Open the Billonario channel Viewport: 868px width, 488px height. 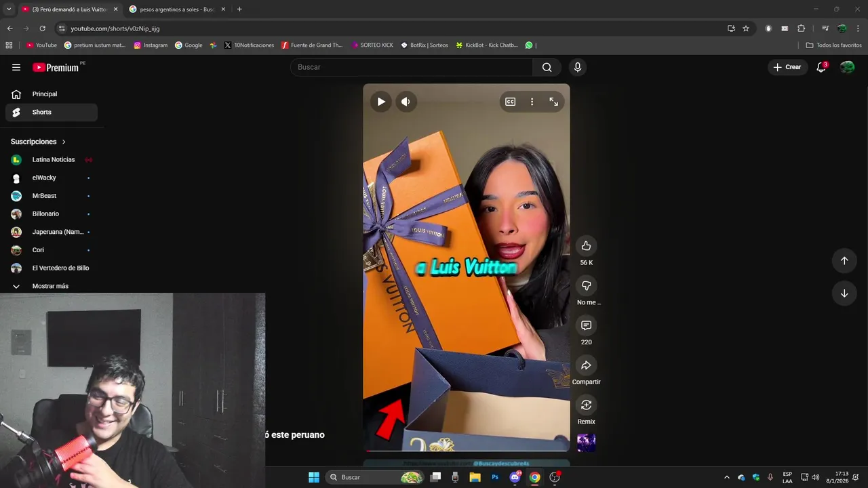(52, 214)
